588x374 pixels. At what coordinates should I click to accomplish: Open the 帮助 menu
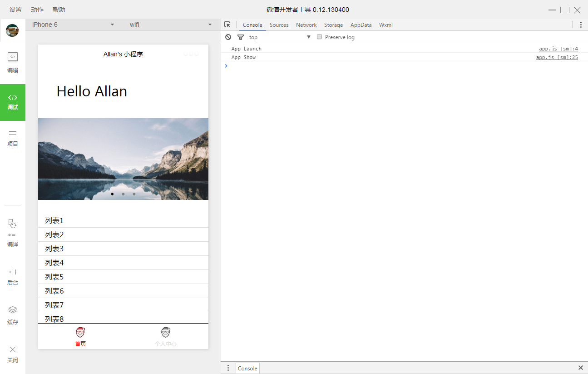click(59, 10)
